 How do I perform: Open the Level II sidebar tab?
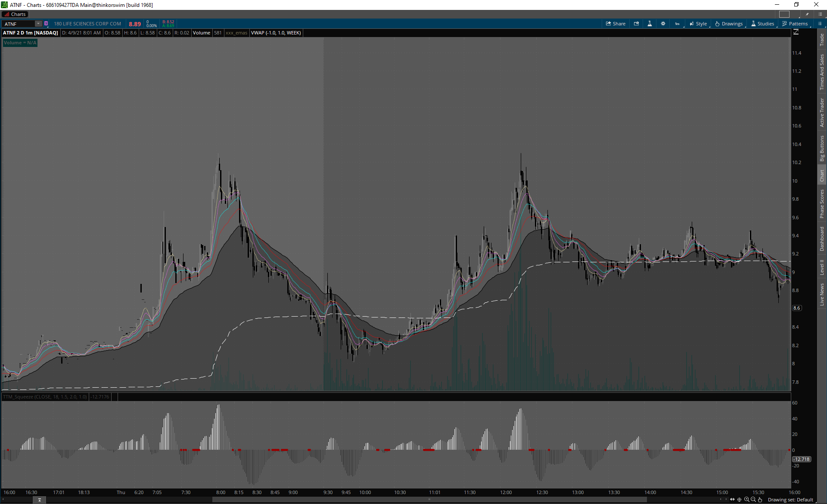click(822, 267)
